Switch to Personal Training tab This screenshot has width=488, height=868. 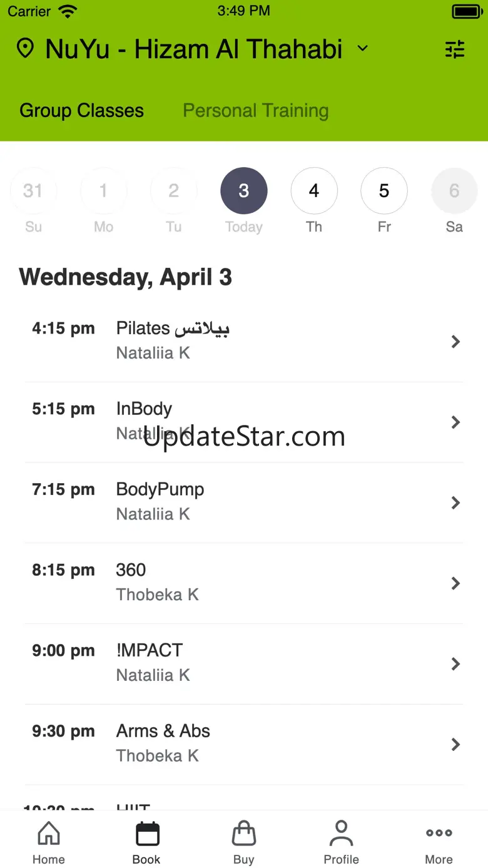255,111
